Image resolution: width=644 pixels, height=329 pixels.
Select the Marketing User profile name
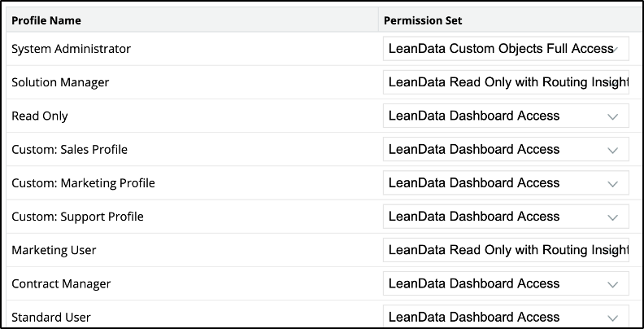point(57,250)
